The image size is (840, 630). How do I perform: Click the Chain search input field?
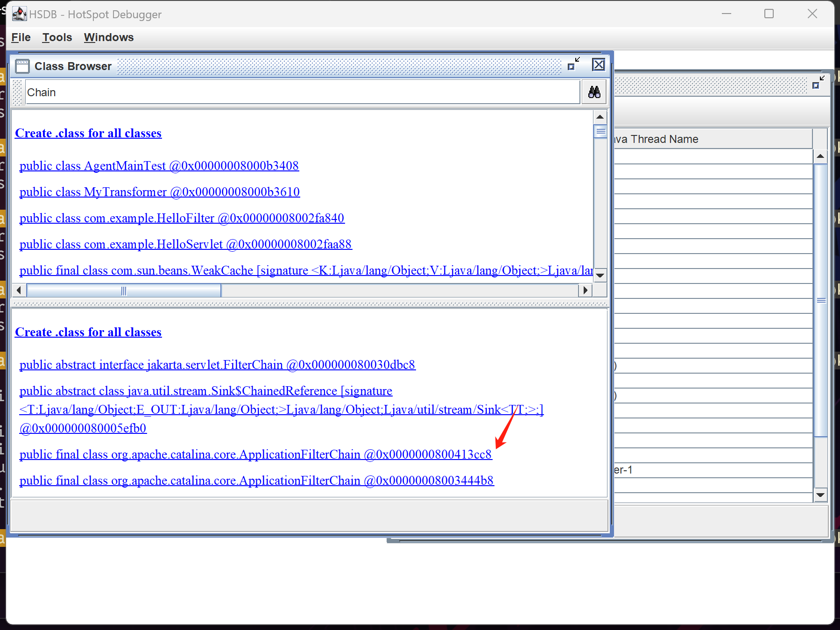point(302,92)
